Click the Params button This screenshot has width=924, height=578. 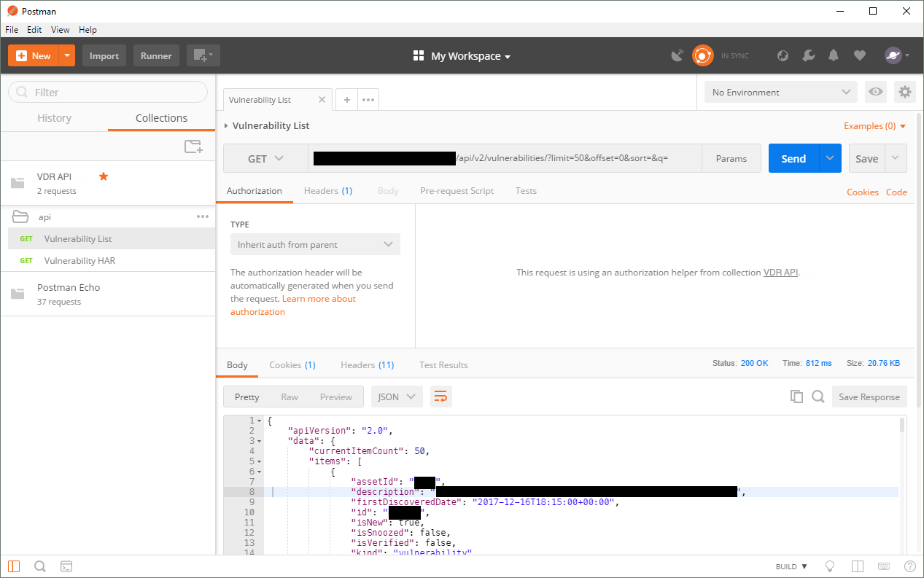point(731,158)
